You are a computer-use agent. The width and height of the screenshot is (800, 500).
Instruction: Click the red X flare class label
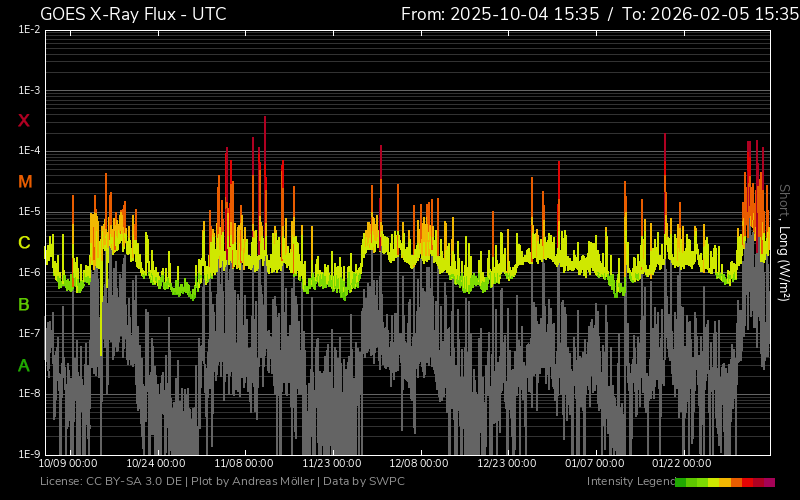25,121
